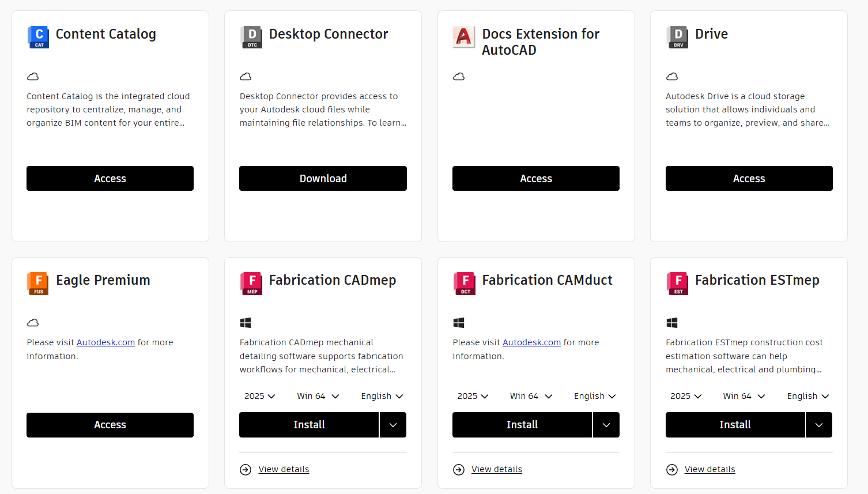The width and height of the screenshot is (868, 494).
Task: View details for Fabrication CADmep
Action: [284, 469]
